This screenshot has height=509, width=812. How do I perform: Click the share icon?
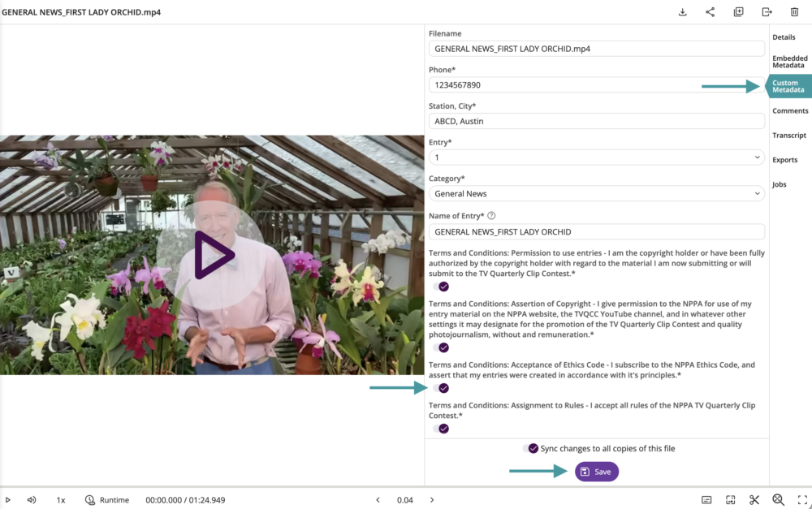pos(710,12)
